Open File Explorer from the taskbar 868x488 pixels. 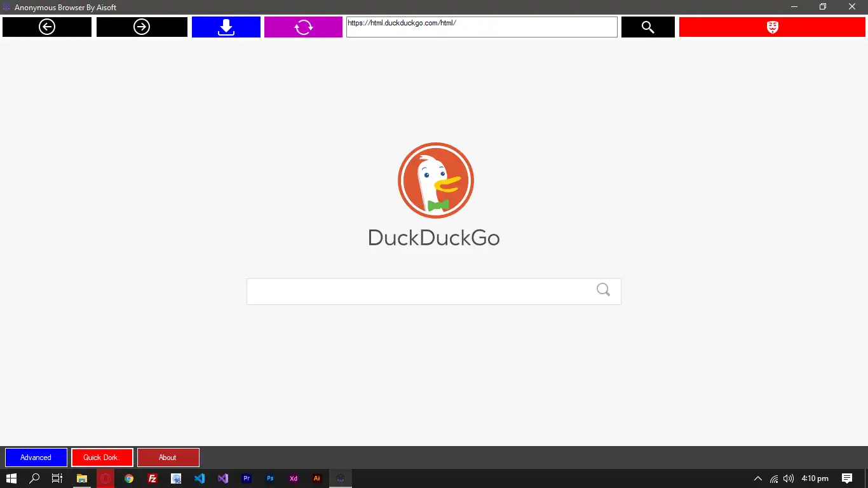click(82, 478)
